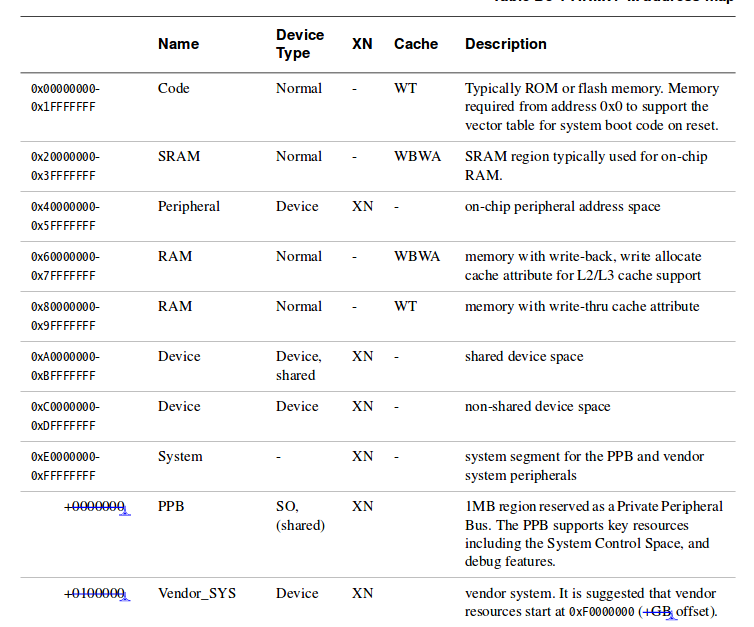Click address range 0x80000000-0x9FFFFFFF
The height and width of the screenshot is (627, 754).
pos(65,316)
